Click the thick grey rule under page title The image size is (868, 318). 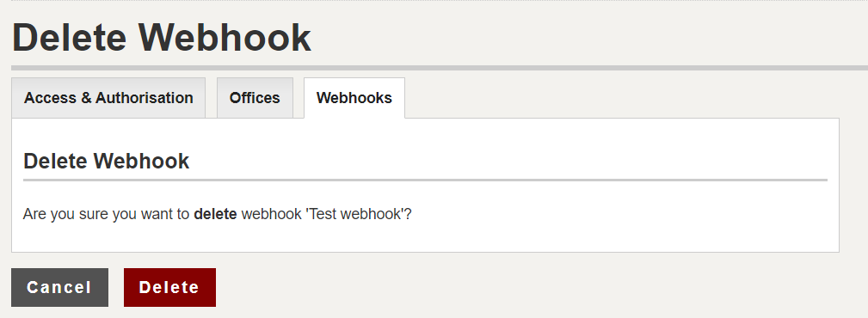[440, 68]
